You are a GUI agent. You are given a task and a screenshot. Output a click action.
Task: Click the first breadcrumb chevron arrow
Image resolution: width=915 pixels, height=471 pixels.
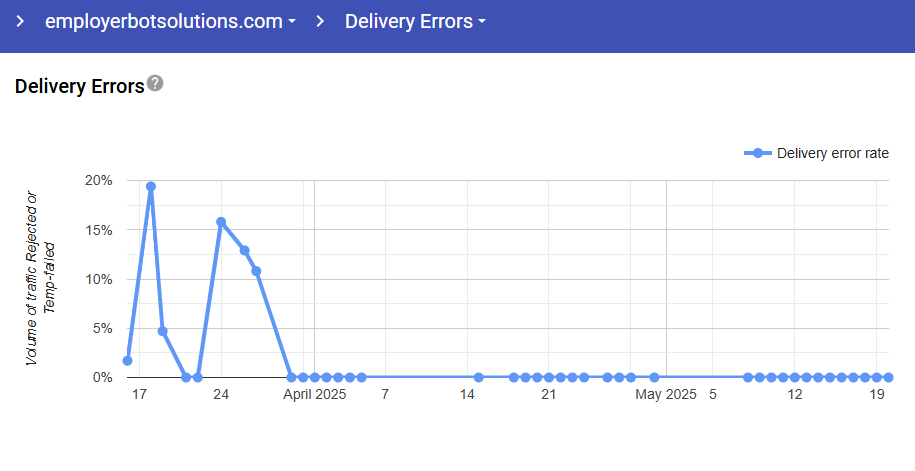click(20, 21)
